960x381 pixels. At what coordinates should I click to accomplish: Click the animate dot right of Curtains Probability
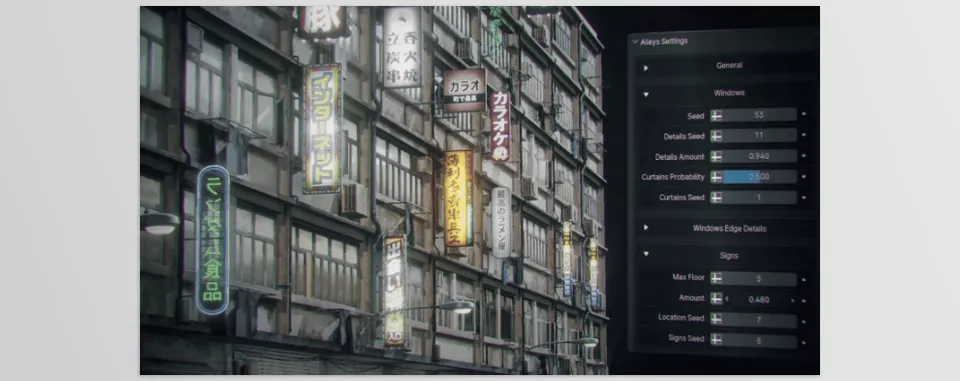coord(804,177)
